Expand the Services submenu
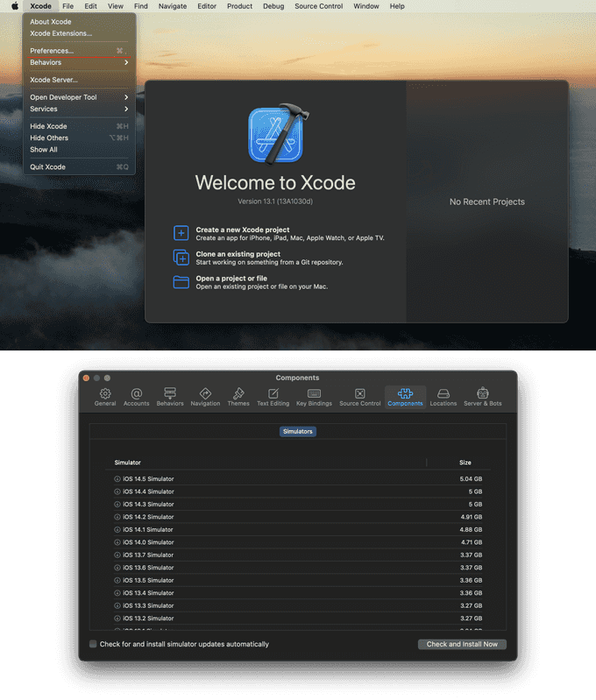 coord(79,109)
